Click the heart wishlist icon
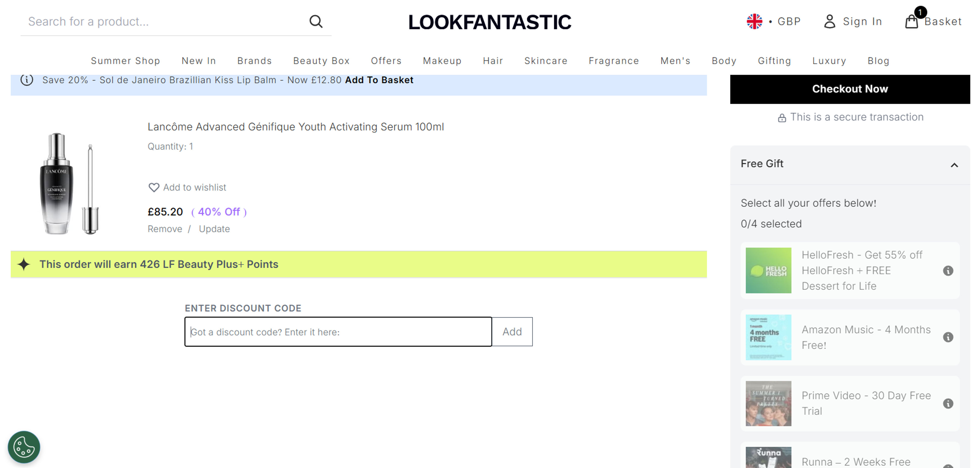980x468 pixels. [154, 187]
